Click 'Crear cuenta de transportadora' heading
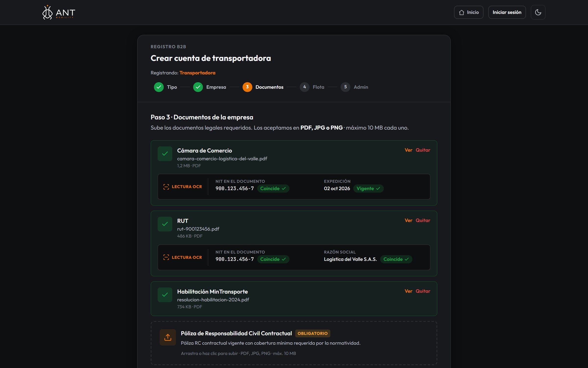588x368 pixels. tap(211, 58)
